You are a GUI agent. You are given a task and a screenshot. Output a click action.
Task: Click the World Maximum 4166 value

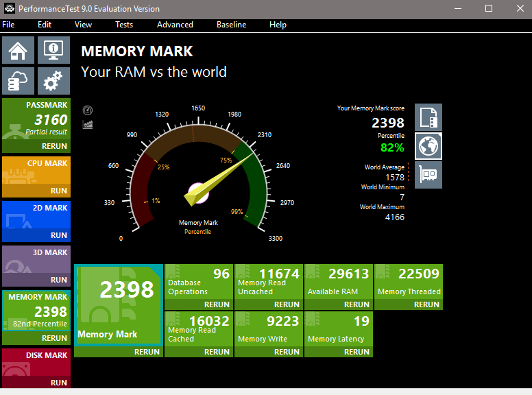(395, 217)
